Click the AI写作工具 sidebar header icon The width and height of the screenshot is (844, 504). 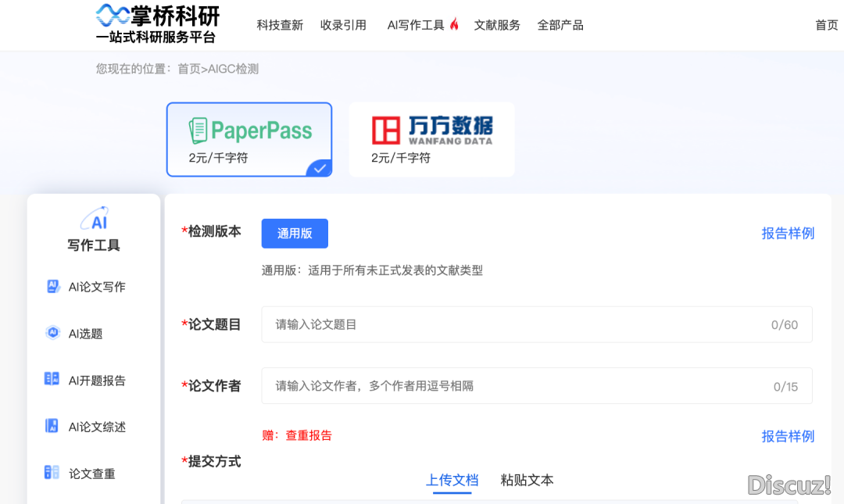(95, 218)
